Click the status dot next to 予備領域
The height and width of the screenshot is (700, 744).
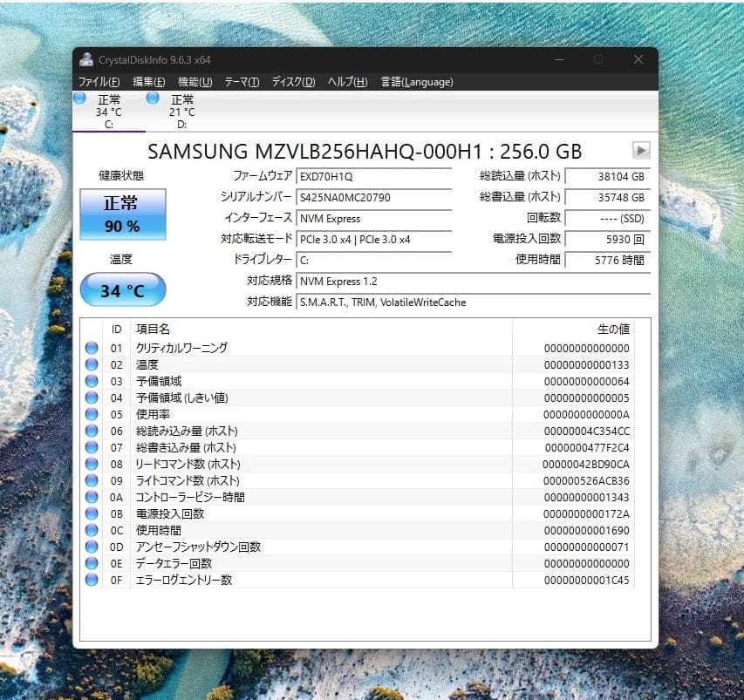click(x=92, y=380)
